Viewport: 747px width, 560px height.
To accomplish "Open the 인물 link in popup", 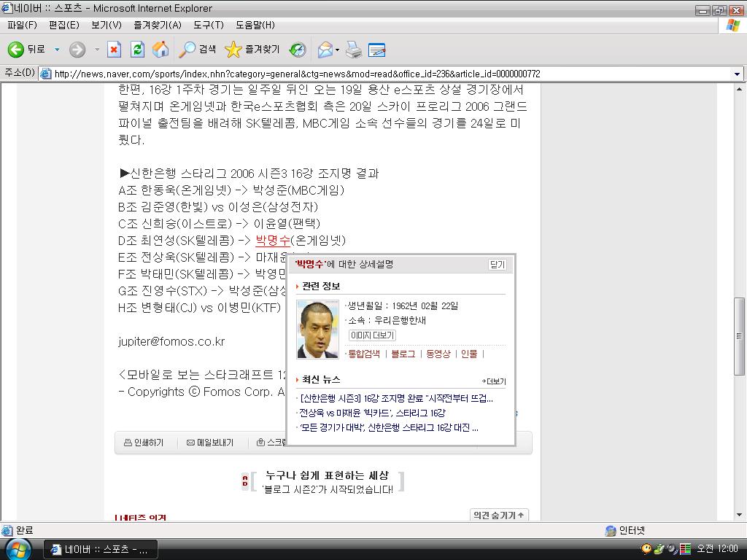I will (469, 354).
